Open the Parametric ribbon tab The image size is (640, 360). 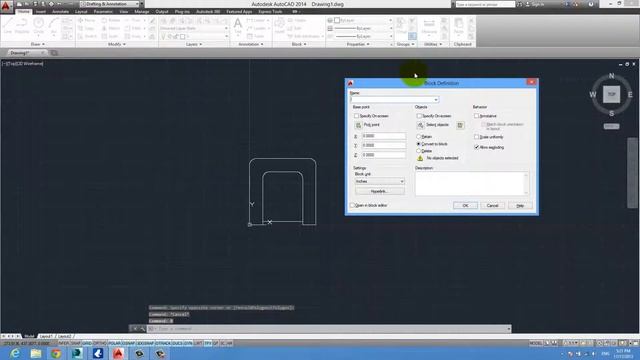point(103,12)
